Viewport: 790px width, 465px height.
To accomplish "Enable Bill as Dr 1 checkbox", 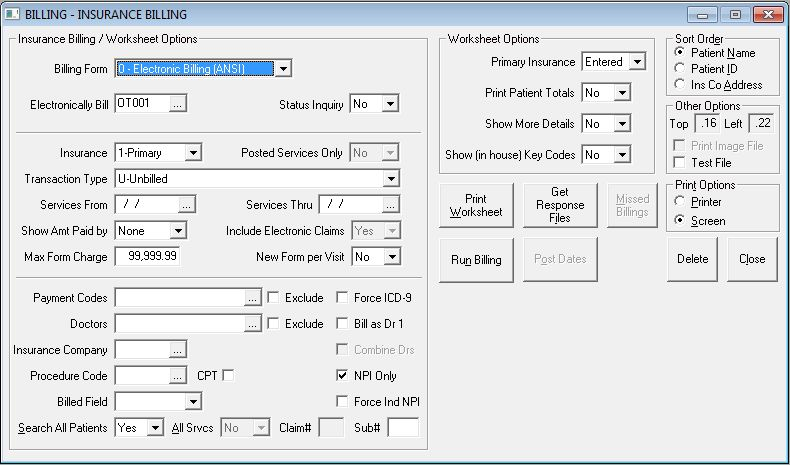I will [342, 323].
